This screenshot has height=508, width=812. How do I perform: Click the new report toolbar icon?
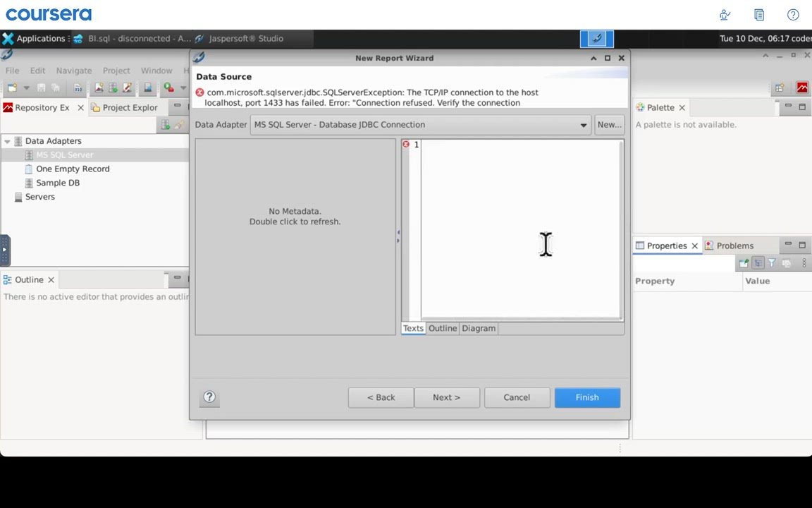coord(99,87)
